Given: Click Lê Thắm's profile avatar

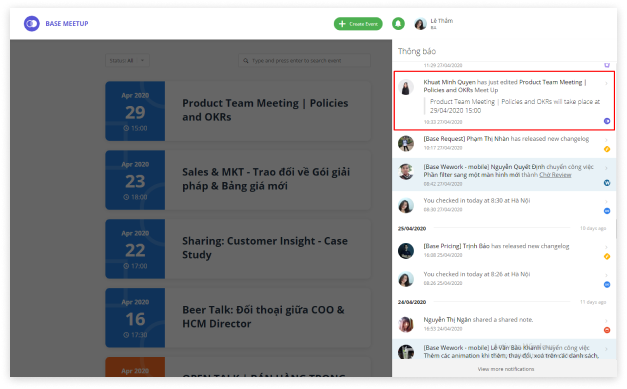Looking at the screenshot, I should [420, 24].
